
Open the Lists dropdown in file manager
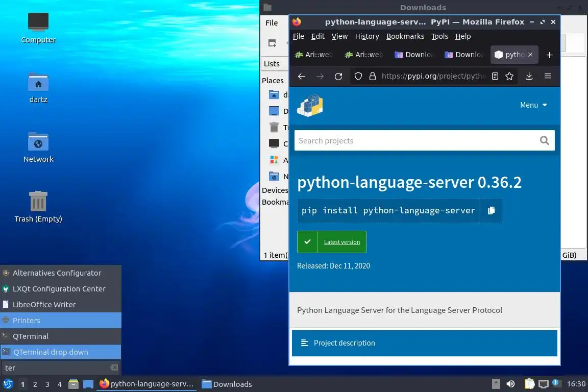coord(275,64)
